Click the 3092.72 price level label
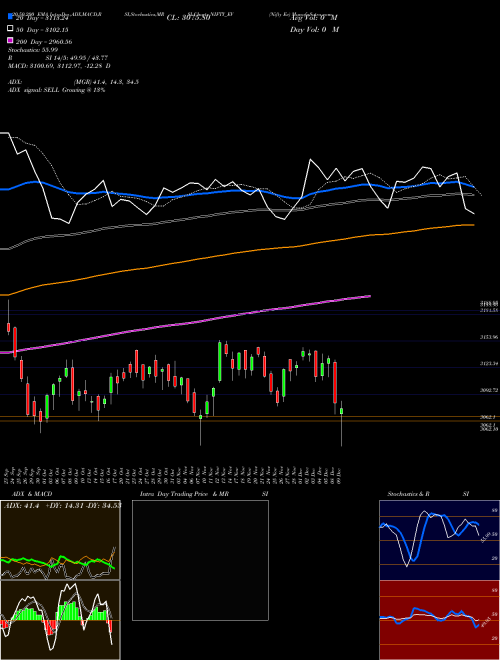 [x=489, y=390]
